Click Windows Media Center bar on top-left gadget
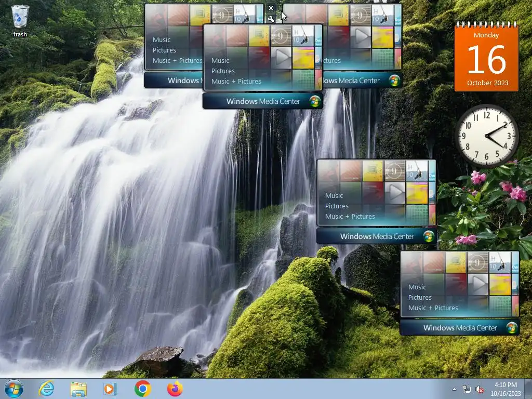The image size is (532, 399). click(x=174, y=81)
